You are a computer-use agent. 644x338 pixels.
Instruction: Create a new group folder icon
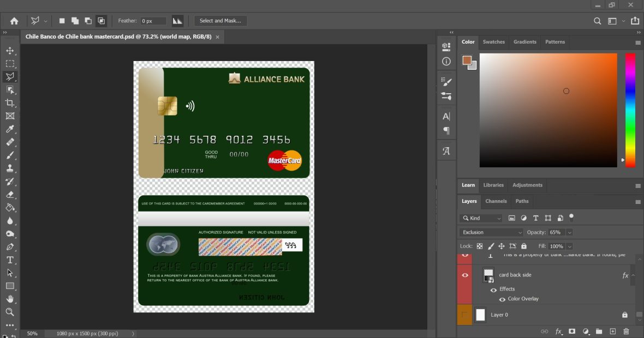coord(599,331)
